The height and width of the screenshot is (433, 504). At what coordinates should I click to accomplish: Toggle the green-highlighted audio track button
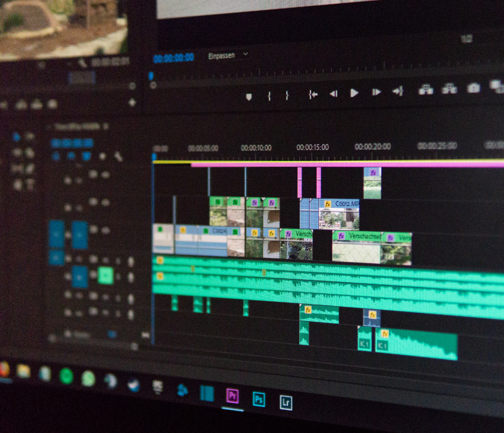pos(106,275)
